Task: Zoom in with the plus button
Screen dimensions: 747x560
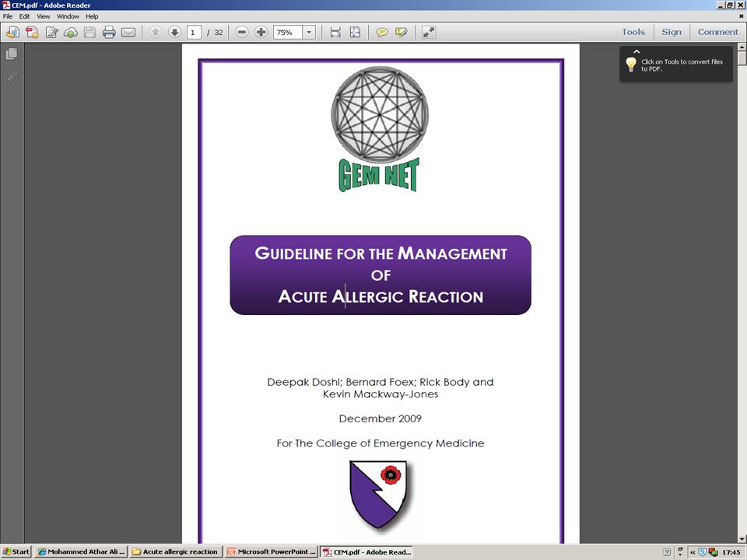Action: [x=261, y=32]
